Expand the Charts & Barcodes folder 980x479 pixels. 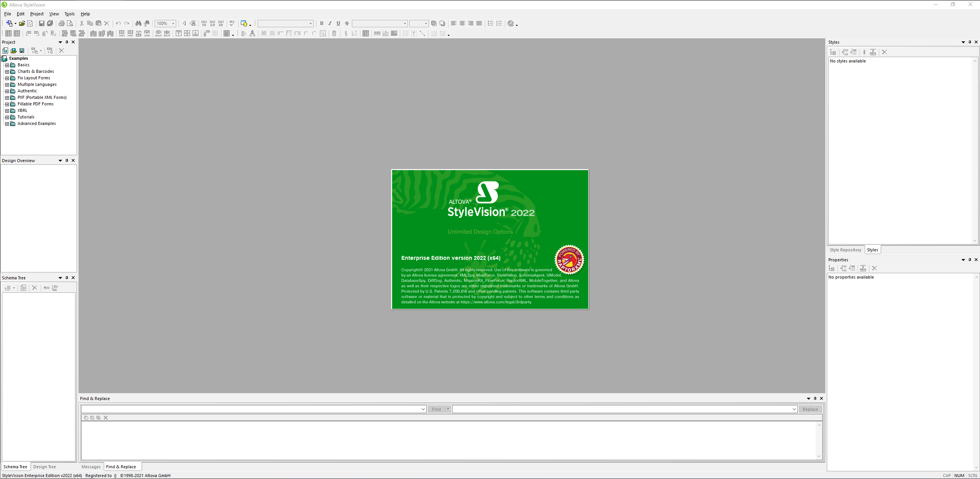7,72
